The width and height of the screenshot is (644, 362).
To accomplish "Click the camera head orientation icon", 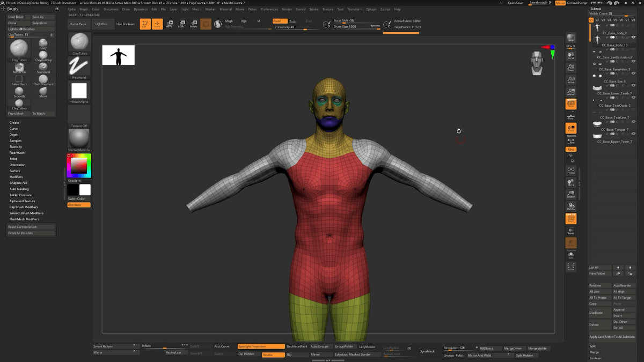I will (537, 63).
